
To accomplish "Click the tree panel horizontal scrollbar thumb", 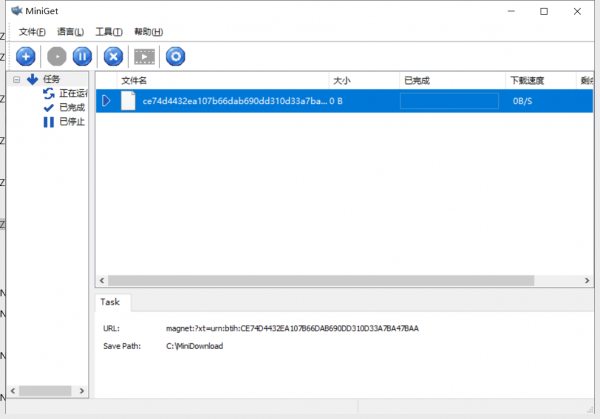I will [45, 391].
